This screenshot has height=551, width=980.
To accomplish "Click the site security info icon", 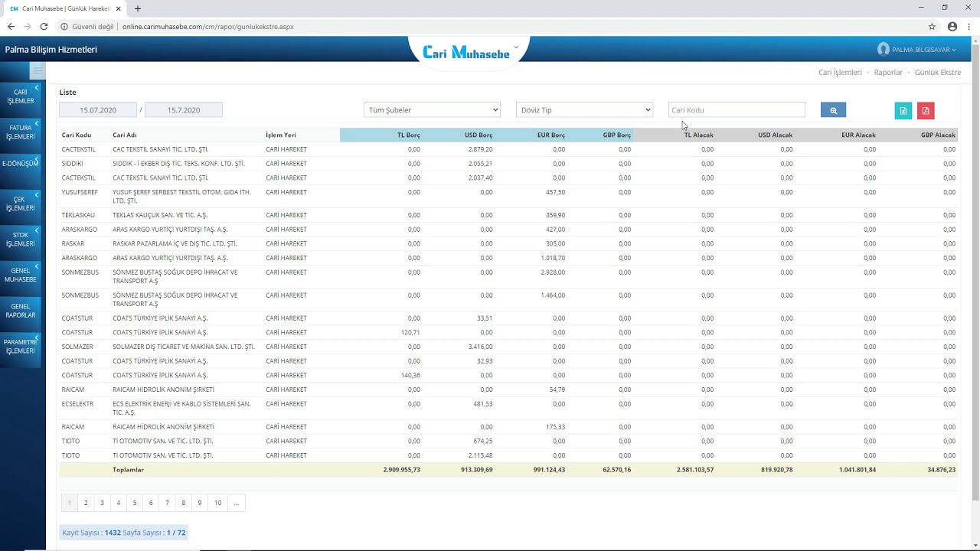I will click(x=64, y=26).
